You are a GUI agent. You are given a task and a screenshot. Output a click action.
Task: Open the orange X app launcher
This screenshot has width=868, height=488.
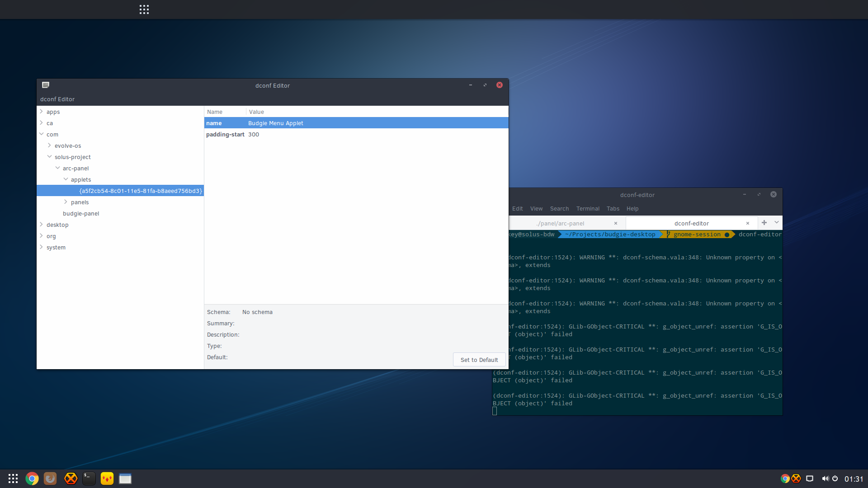pyautogui.click(x=71, y=479)
